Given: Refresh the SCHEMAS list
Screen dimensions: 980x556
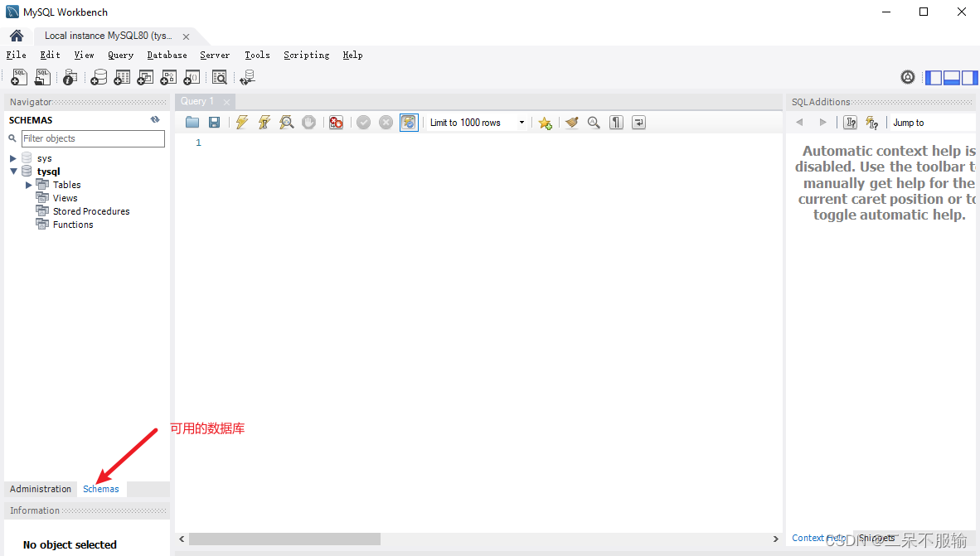Looking at the screenshot, I should (155, 119).
